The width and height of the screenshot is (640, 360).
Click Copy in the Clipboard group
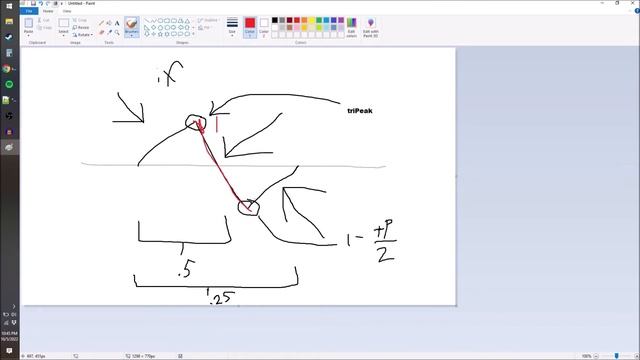[x=44, y=28]
